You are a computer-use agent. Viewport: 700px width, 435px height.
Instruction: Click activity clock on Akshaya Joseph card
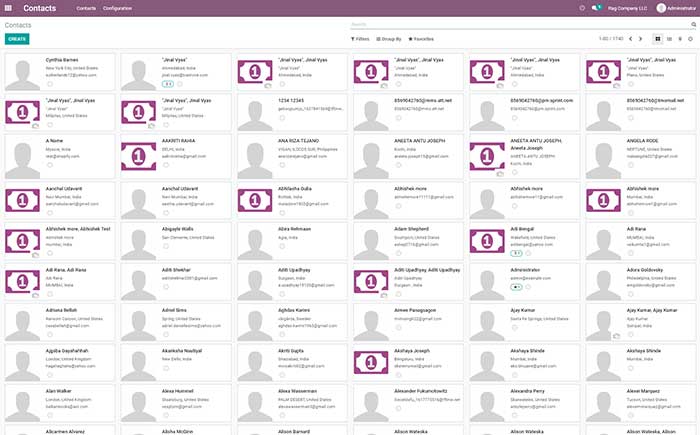399,375
